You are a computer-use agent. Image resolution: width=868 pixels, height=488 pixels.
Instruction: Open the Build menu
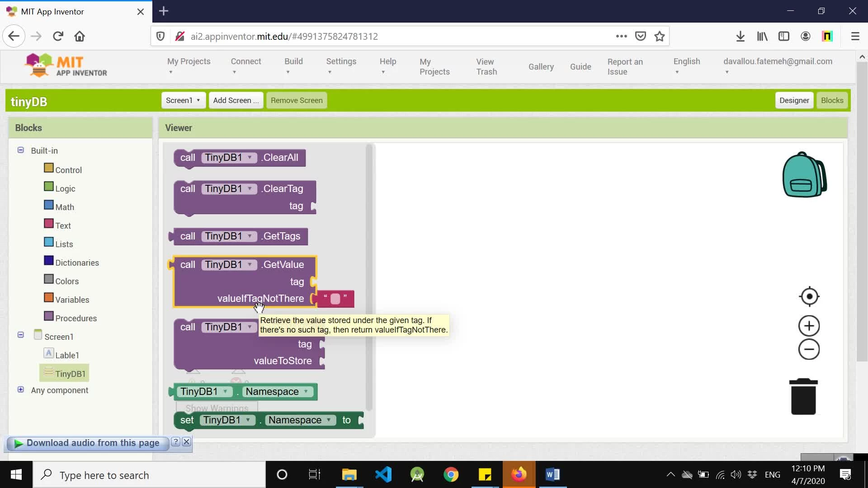coord(293,66)
